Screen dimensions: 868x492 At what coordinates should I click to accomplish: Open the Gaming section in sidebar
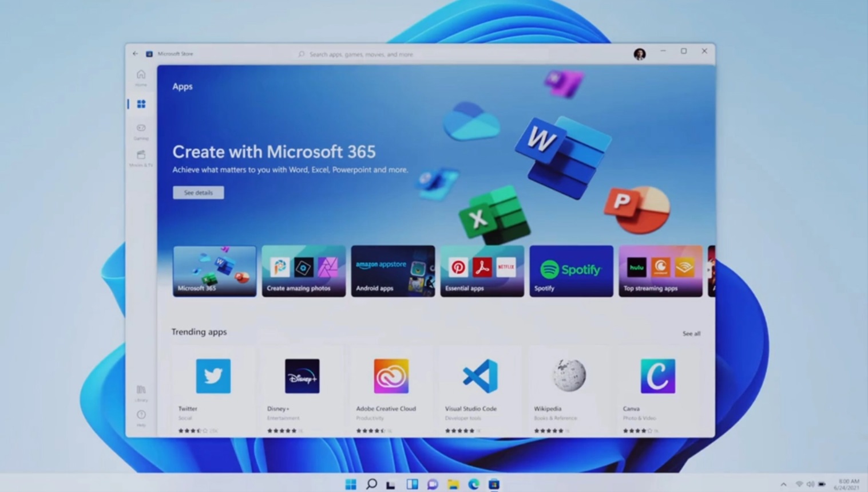pos(141,131)
